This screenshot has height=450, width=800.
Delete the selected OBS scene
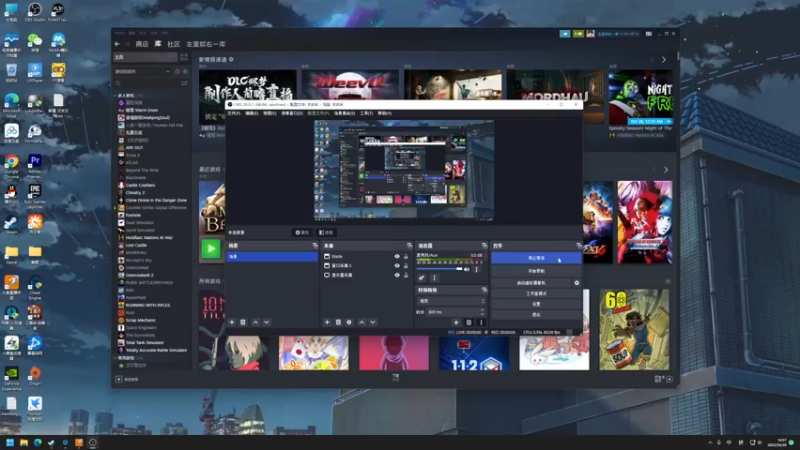coord(243,322)
